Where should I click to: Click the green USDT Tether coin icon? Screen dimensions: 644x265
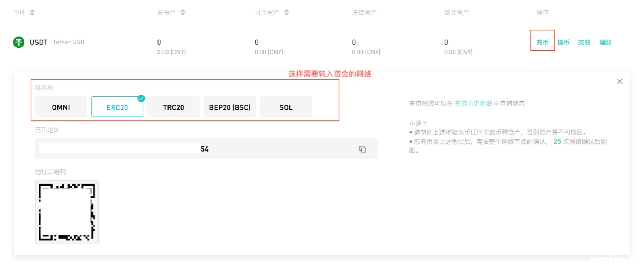[19, 42]
